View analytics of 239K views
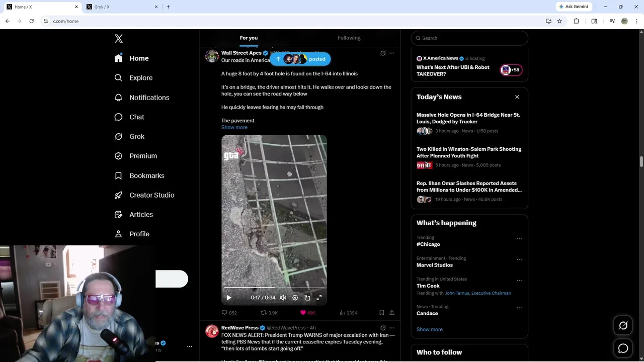644x362 pixels. [348, 313]
